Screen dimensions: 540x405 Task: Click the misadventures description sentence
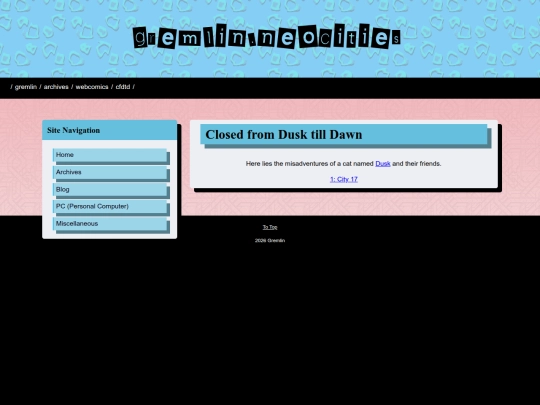click(343, 164)
